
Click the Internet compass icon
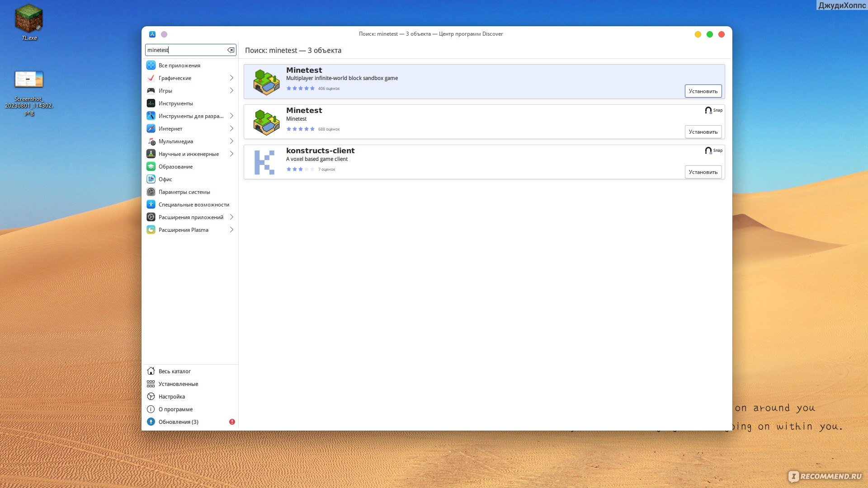[x=151, y=129]
